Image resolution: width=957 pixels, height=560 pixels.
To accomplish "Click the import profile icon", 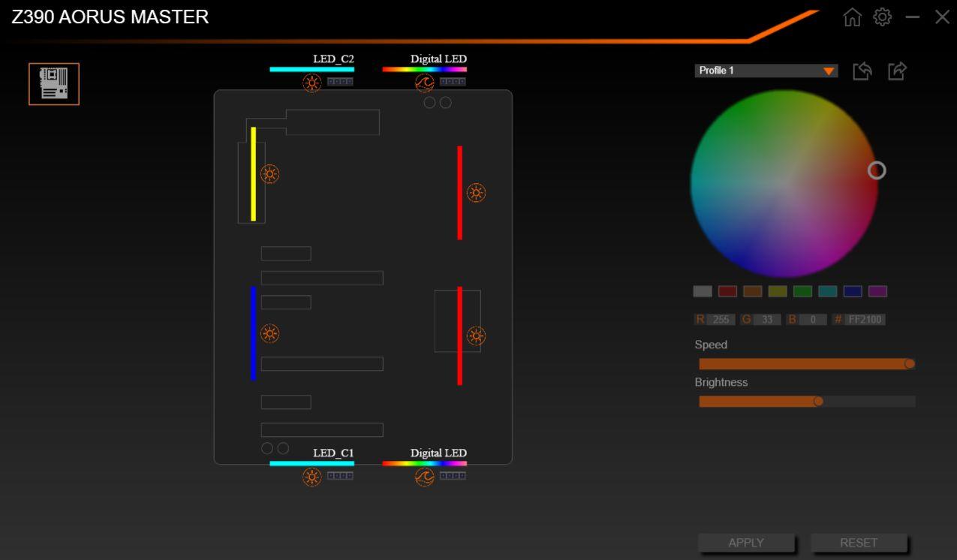I will [862, 71].
